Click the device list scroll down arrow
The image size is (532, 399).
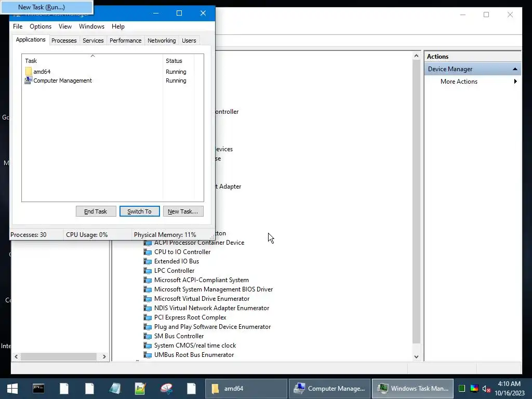point(416,357)
